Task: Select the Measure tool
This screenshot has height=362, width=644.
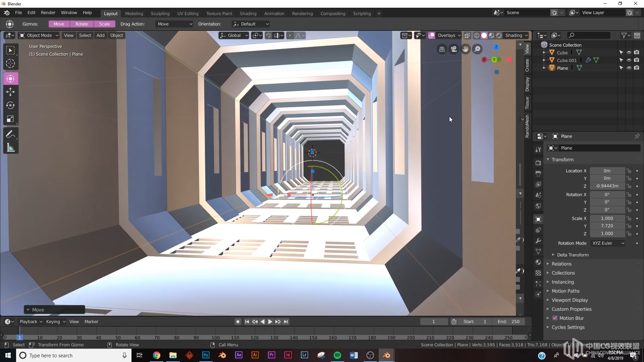Action: tap(11, 147)
